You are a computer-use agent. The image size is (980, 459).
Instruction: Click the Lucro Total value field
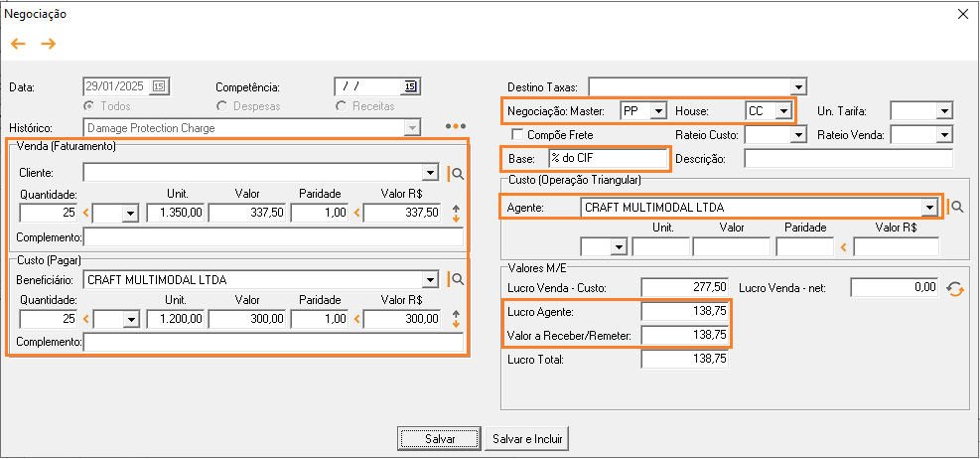coord(685,360)
